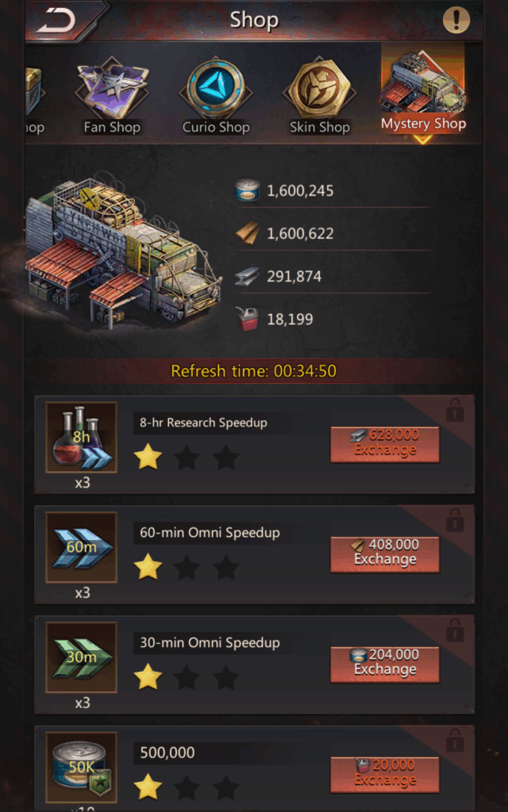Toggle lock on the 500,000 food item

[x=455, y=741]
